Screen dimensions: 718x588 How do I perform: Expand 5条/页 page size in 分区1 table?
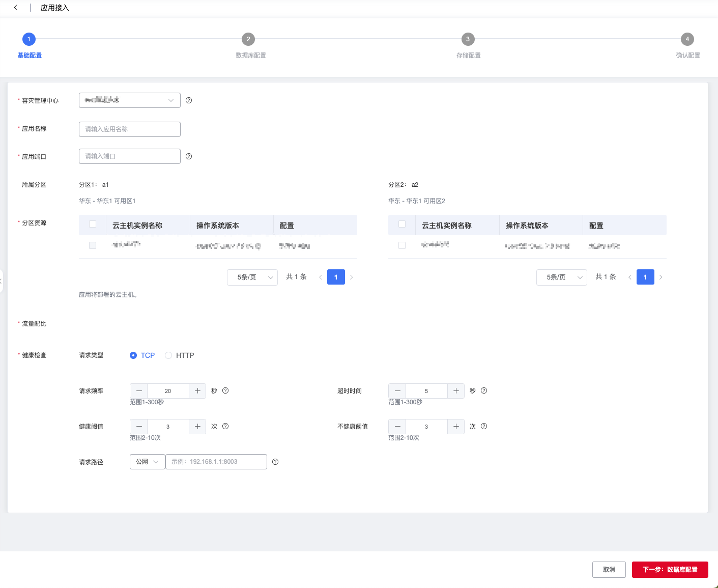coord(252,277)
